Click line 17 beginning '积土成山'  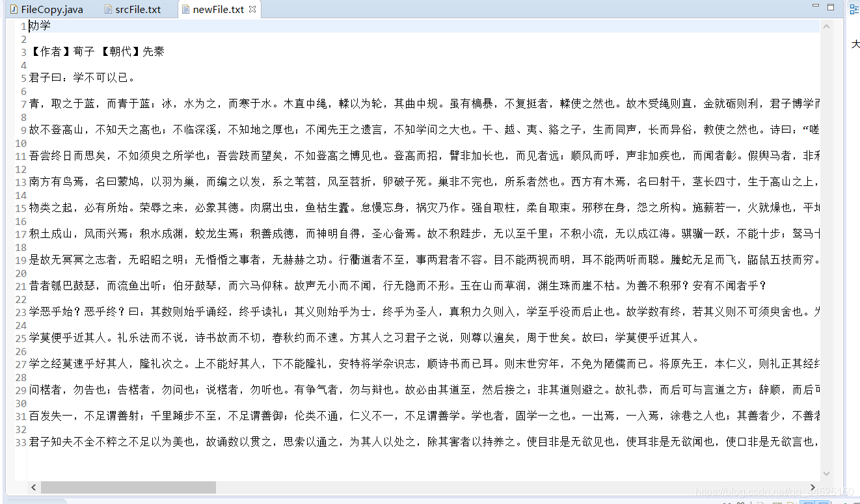(423, 234)
